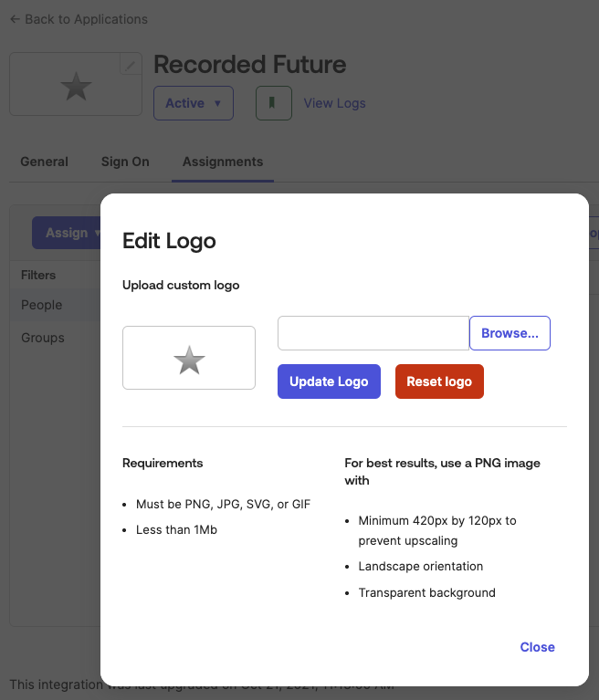This screenshot has width=599, height=700.
Task: Switch to the General tab
Action: tap(44, 162)
